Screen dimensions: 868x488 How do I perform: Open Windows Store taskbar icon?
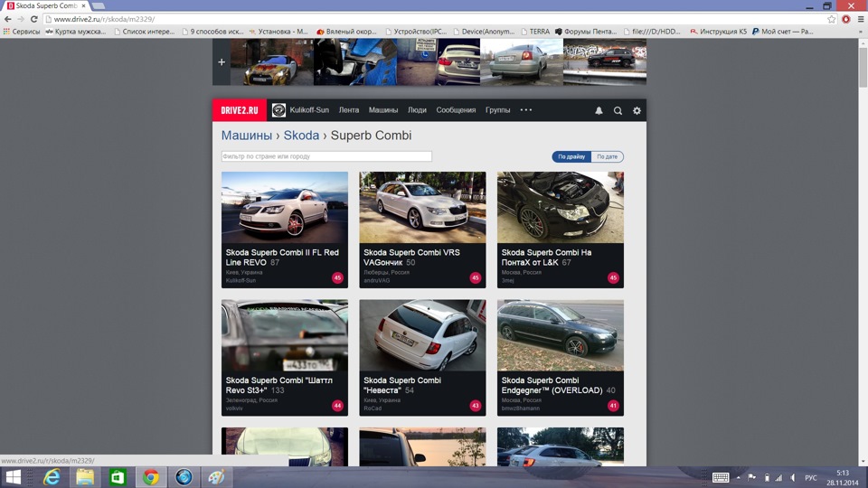tap(118, 477)
